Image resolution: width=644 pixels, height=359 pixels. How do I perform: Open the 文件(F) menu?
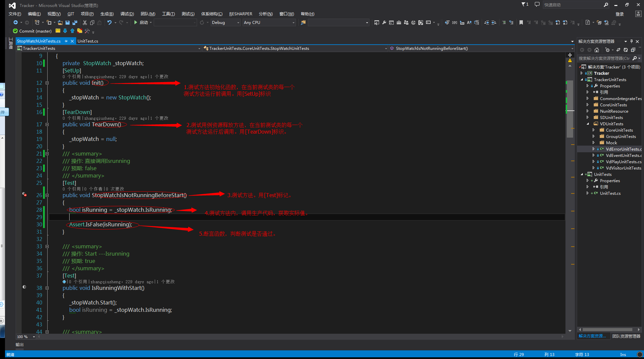15,14
